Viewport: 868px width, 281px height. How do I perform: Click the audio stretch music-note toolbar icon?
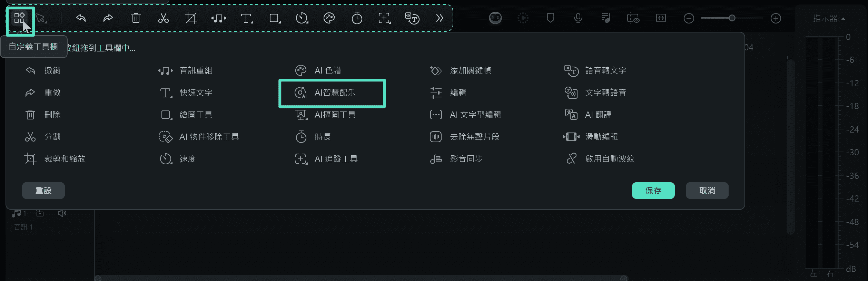(219, 18)
